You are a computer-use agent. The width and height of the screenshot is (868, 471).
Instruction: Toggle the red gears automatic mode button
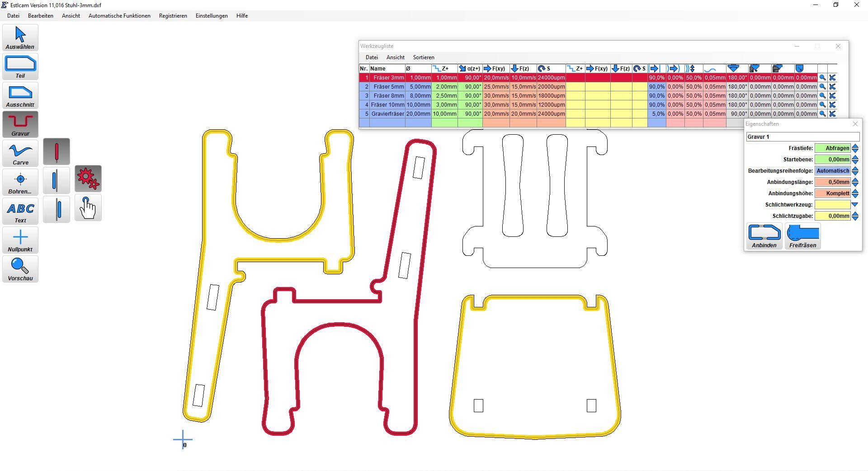click(88, 179)
